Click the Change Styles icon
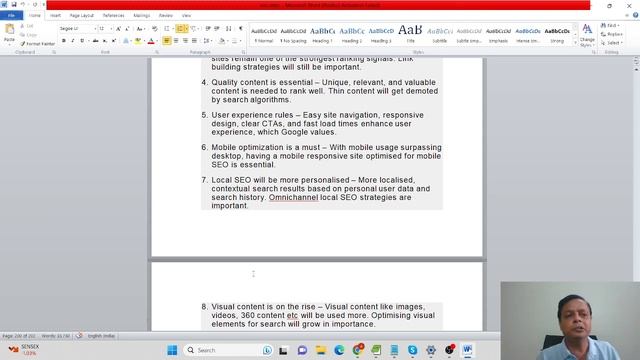 click(587, 35)
